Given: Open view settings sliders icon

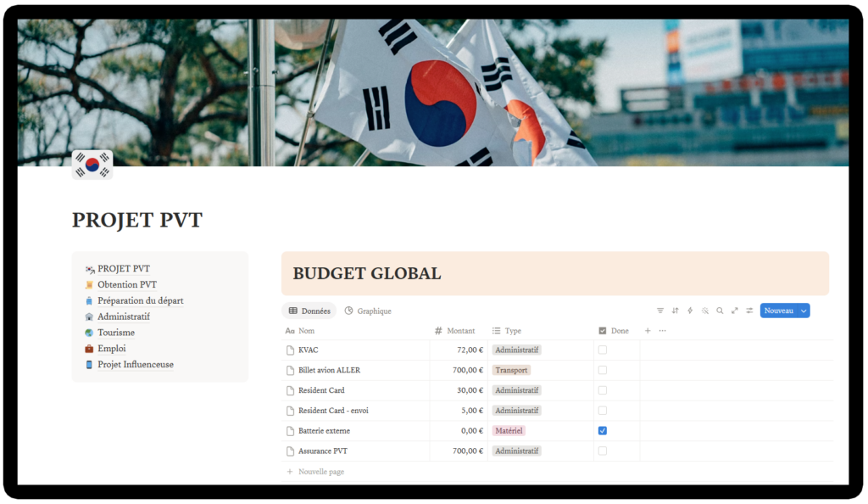Looking at the screenshot, I should point(749,311).
